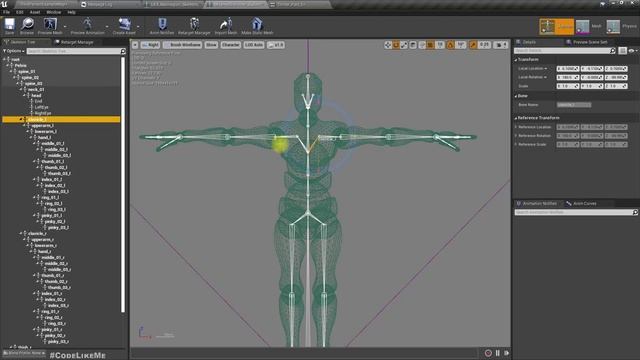
Task: Open the Help menu
Action: point(71,12)
